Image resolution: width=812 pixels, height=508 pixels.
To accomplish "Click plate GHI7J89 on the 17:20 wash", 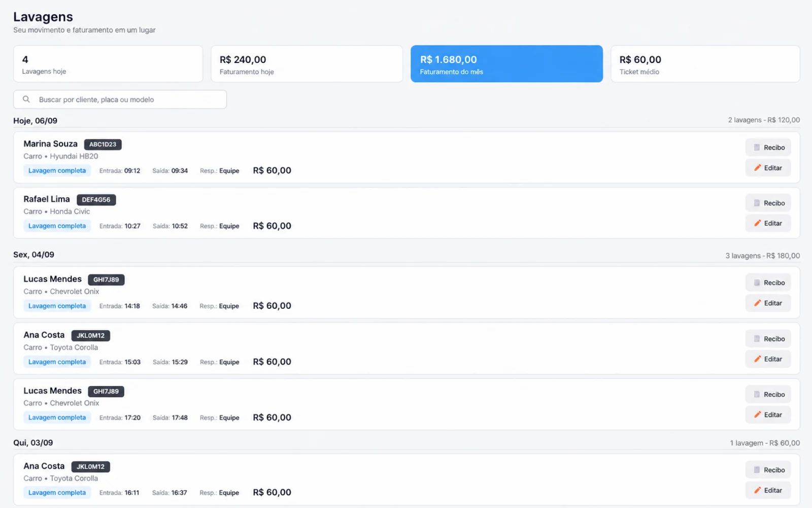I will (x=106, y=391).
